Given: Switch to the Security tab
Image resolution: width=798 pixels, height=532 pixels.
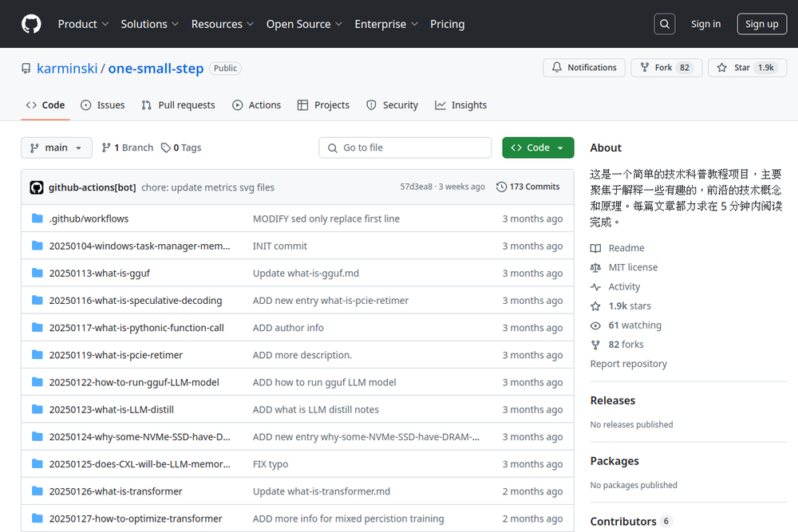Looking at the screenshot, I should (x=393, y=104).
